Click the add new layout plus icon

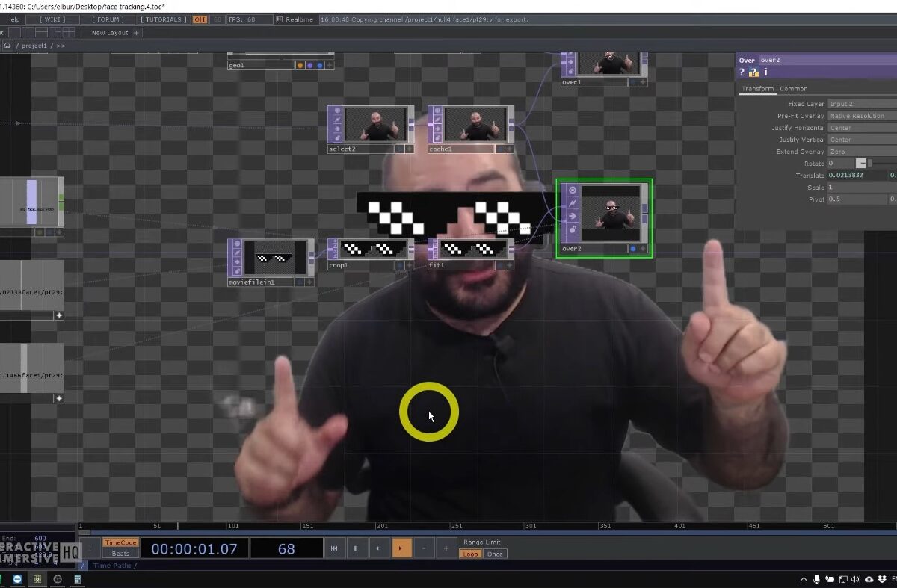[x=136, y=33]
